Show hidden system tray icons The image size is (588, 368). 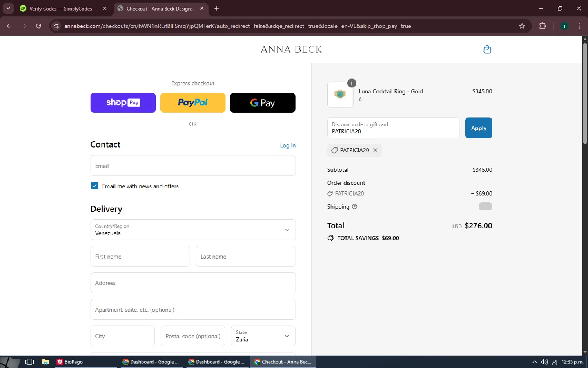(534, 362)
